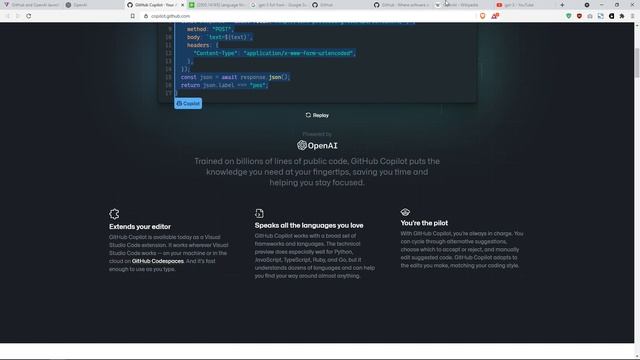Click the lock icon in the address bar

(x=146, y=16)
